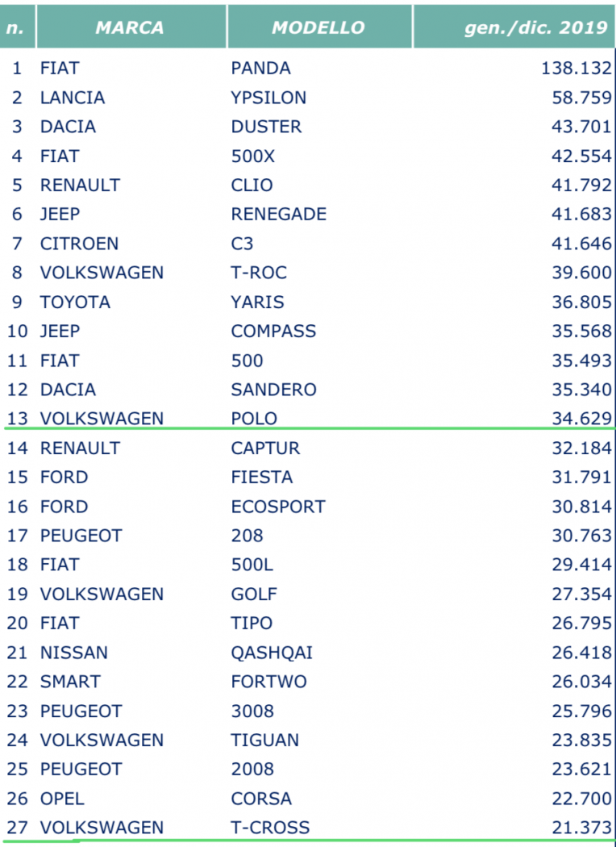Screen dimensions: 616x847
Task: Select the CAPTUR model cell
Action: click(x=265, y=448)
